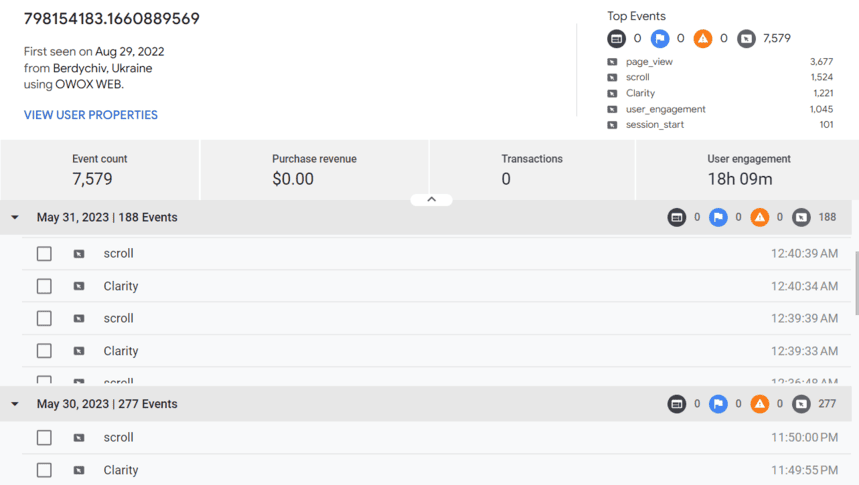Collapse the summary panel with the up chevron
The height and width of the screenshot is (485, 859).
pos(431,199)
